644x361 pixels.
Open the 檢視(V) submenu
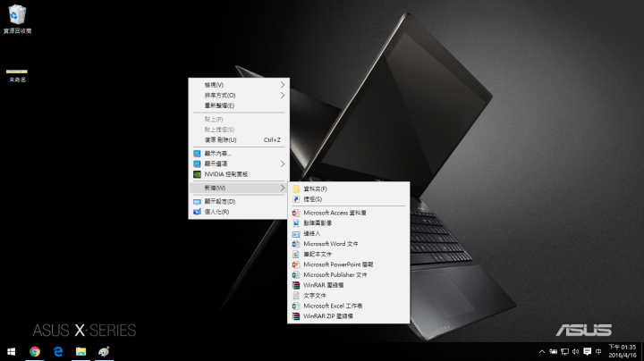(239, 85)
